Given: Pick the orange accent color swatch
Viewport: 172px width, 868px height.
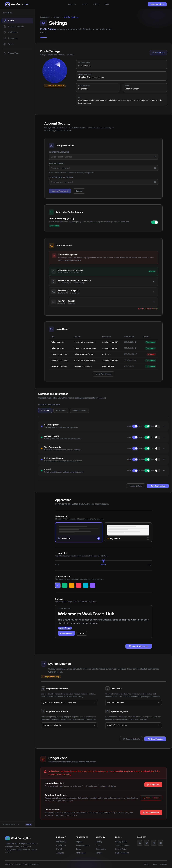Looking at the screenshot, I should (72, 585).
